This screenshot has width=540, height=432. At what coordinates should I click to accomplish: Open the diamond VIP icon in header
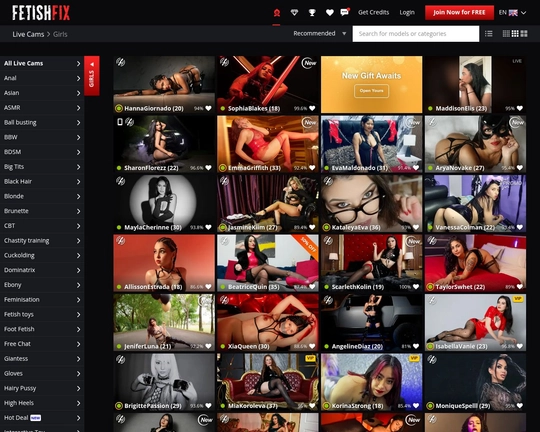tap(294, 13)
